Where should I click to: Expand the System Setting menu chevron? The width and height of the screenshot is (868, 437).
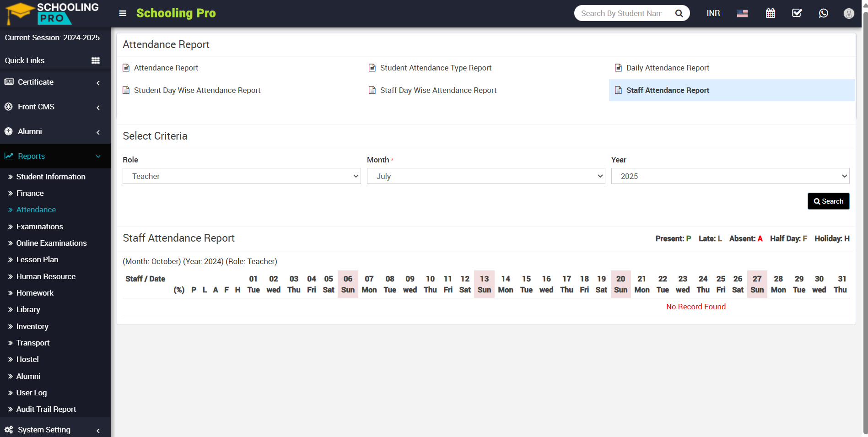(x=98, y=431)
